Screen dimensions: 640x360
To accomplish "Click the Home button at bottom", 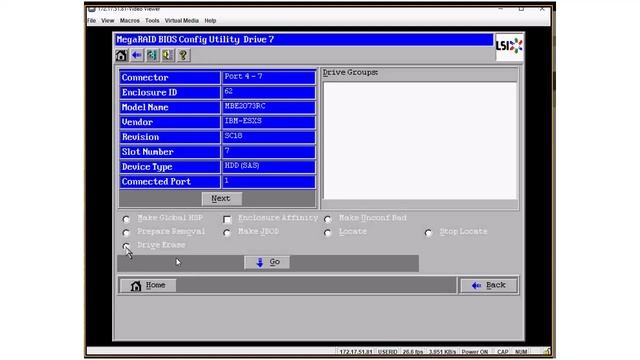I will [148, 285].
